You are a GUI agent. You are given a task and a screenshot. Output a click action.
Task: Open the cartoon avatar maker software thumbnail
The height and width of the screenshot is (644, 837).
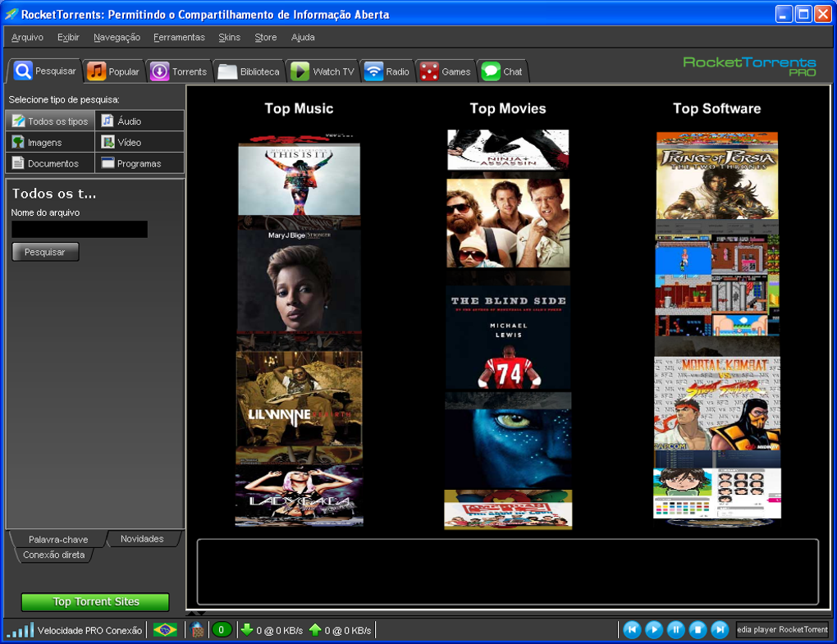point(717,494)
